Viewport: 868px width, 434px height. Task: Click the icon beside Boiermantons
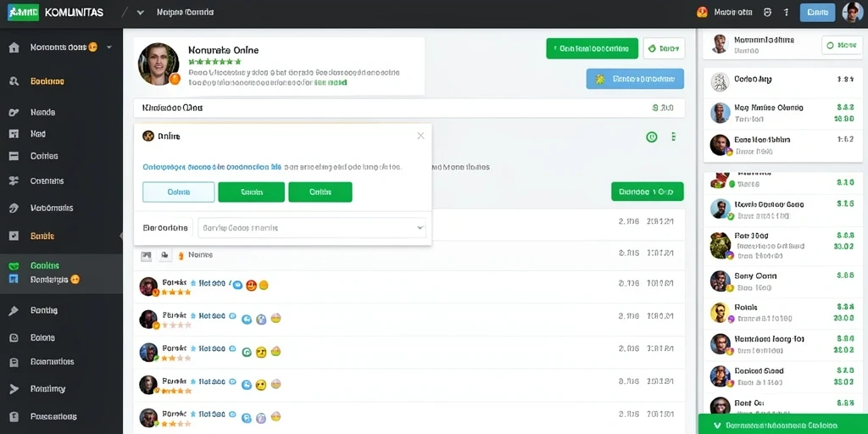tap(14, 362)
